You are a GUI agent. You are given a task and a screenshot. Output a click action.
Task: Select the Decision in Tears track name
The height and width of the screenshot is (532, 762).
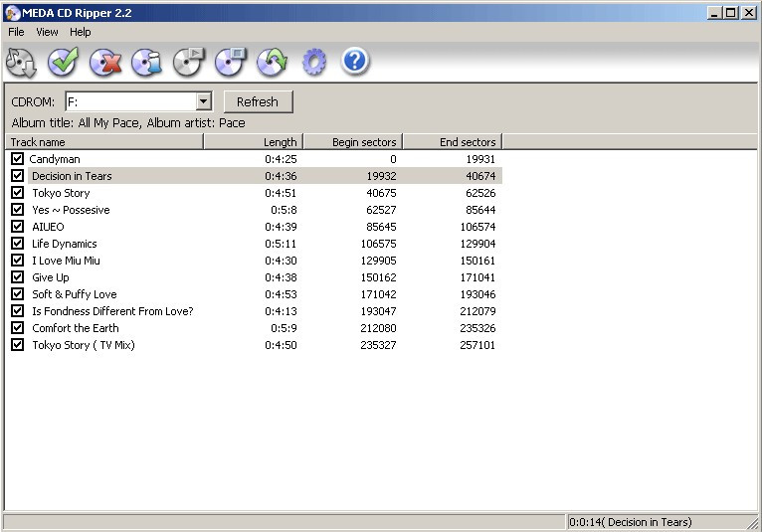tap(72, 176)
